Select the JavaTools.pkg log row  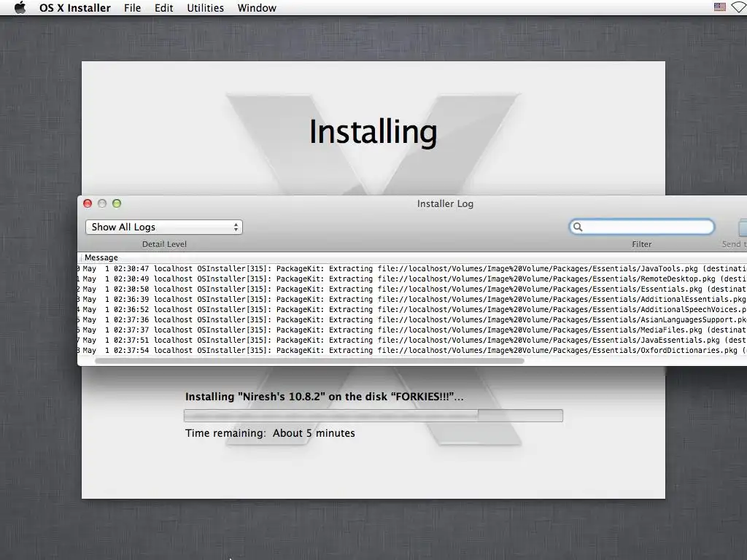coord(412,268)
